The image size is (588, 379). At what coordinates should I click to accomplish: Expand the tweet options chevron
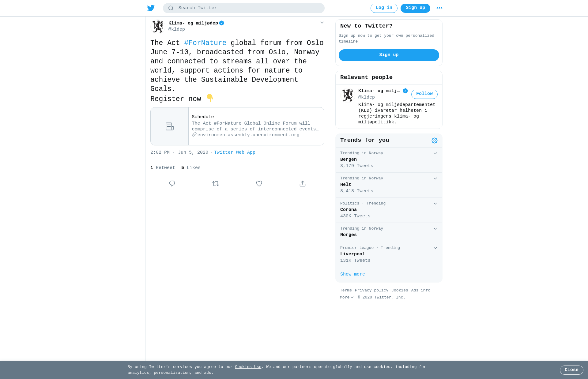tap(322, 23)
